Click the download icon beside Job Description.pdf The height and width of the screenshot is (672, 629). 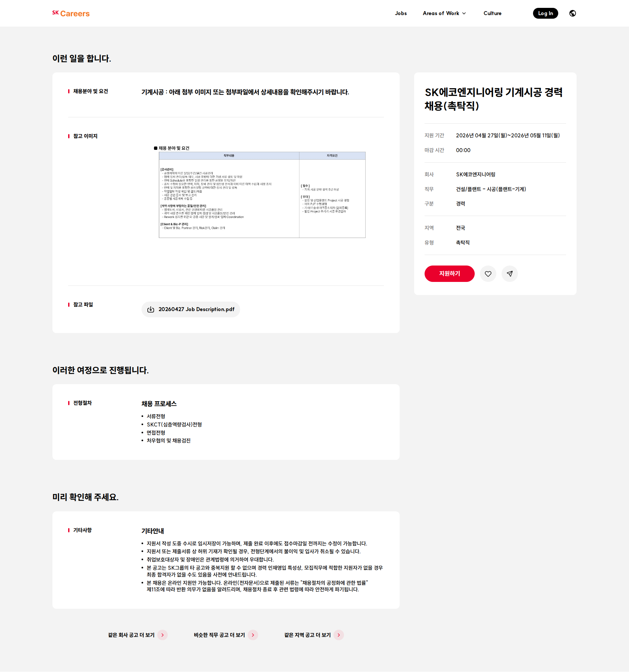tap(151, 309)
